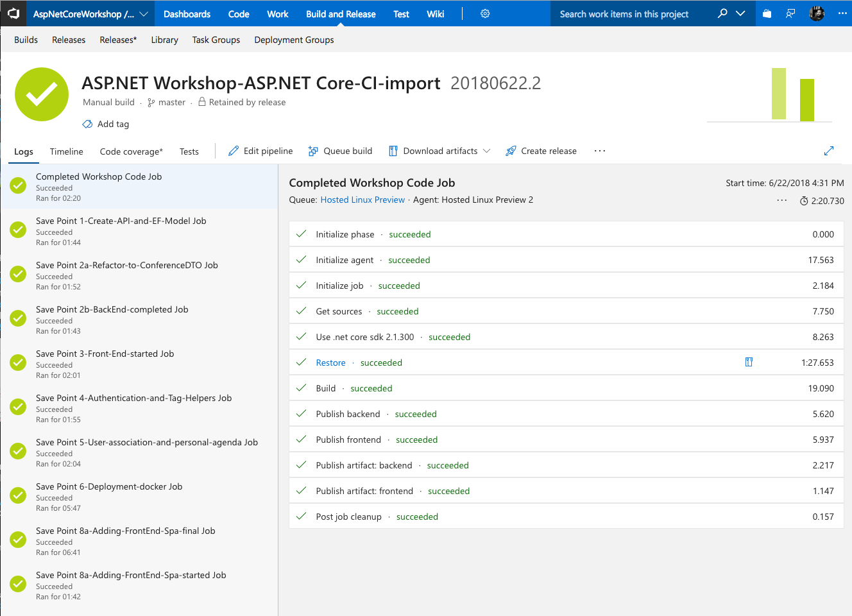Select Save Point 8a-Adding-FrontEnd-Spa-started Job
This screenshot has height=616, width=852.
[139, 585]
